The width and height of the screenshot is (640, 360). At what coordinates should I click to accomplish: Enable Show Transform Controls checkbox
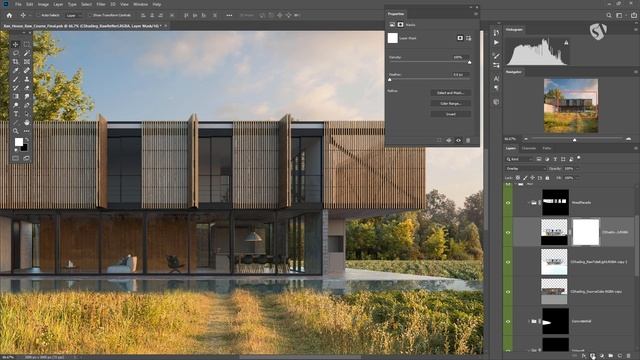(x=90, y=16)
